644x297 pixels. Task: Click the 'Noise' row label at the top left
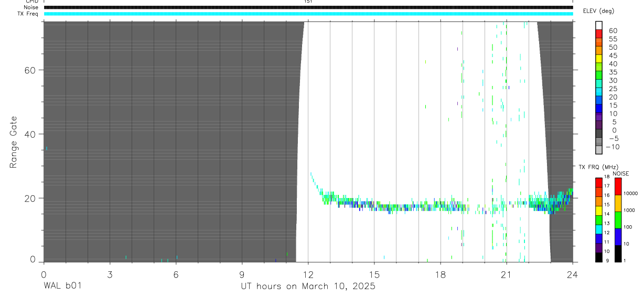pyautogui.click(x=31, y=7)
